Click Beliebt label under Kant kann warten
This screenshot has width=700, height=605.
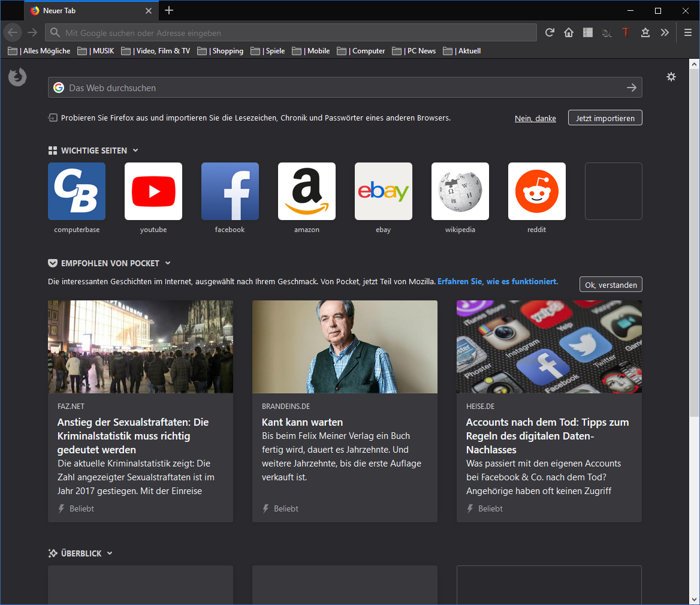pyautogui.click(x=286, y=508)
